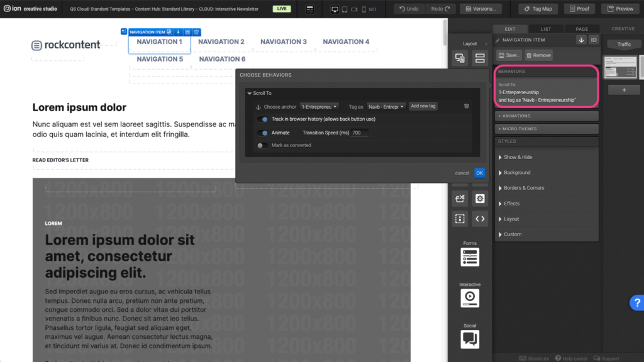Delete navigation item via blue toolbar trash
Viewport: 644px width, 362px height.
(196, 32)
